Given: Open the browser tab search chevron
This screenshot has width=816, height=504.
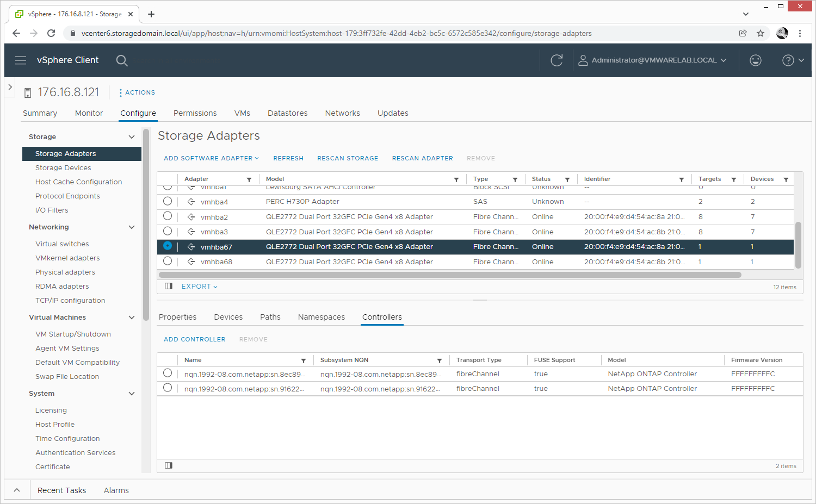Looking at the screenshot, I should coord(745,14).
